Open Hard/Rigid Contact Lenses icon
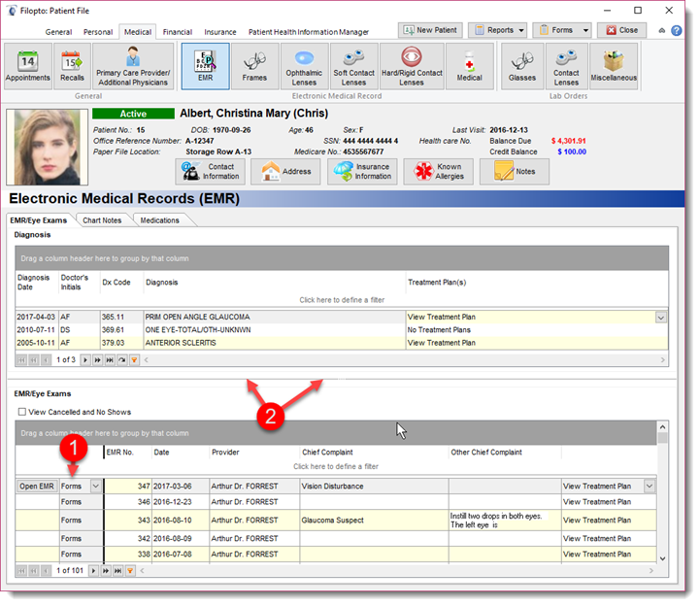Screen dimensions: 700x606 pos(412,66)
